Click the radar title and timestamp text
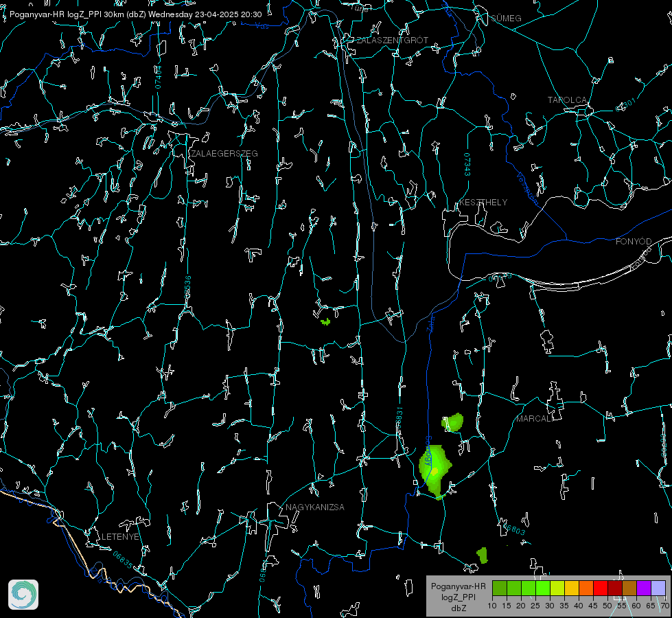 pyautogui.click(x=135, y=14)
